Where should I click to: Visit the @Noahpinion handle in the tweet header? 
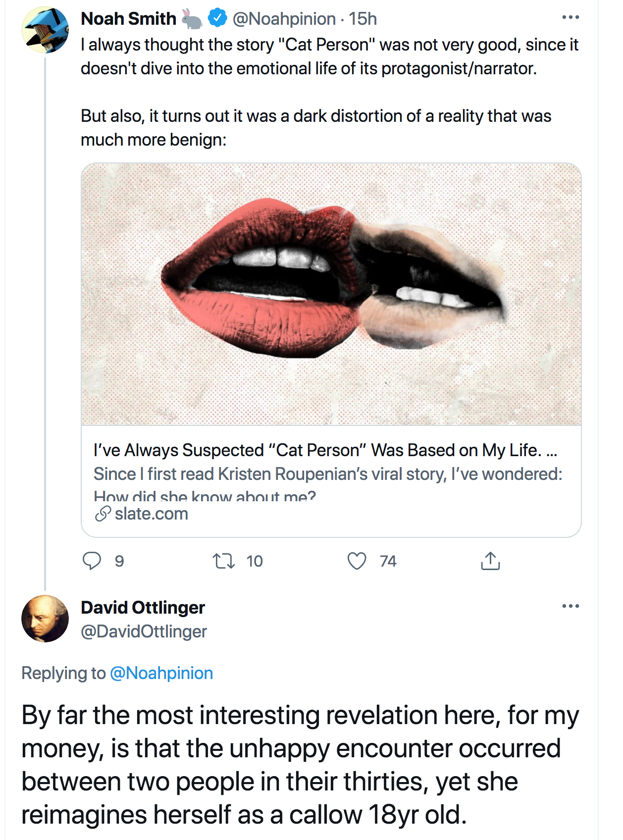coord(284,19)
